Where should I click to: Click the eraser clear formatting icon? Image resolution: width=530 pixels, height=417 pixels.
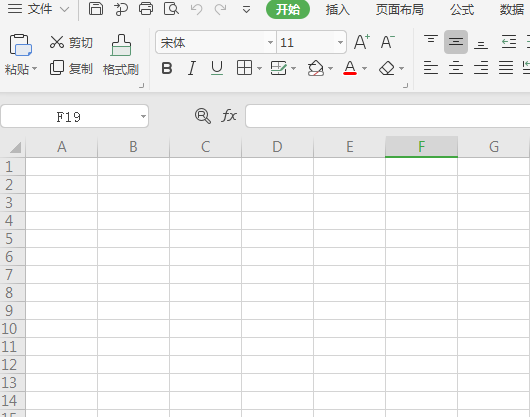(387, 69)
